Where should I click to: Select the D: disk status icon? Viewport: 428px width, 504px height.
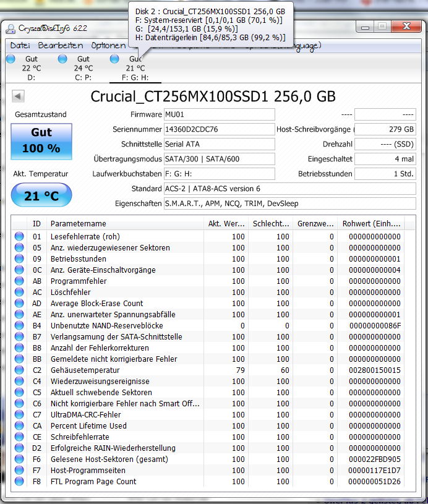click(x=11, y=59)
